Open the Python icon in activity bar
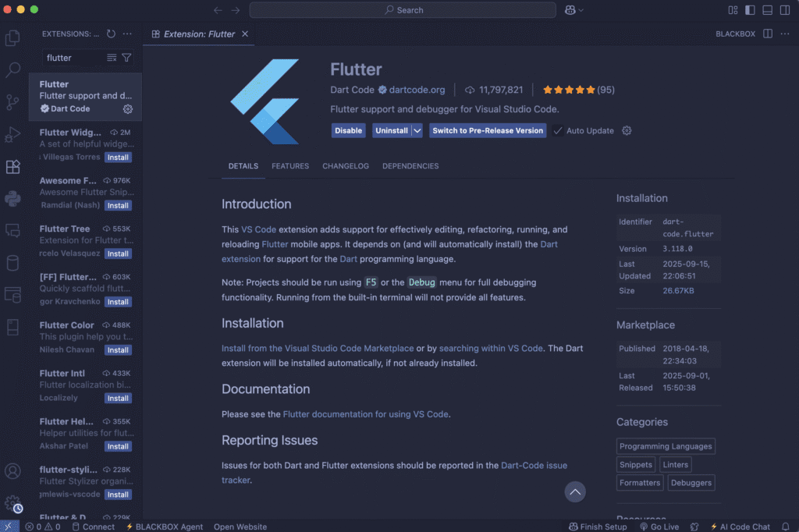Screen dimensions: 799x532 coord(12,199)
